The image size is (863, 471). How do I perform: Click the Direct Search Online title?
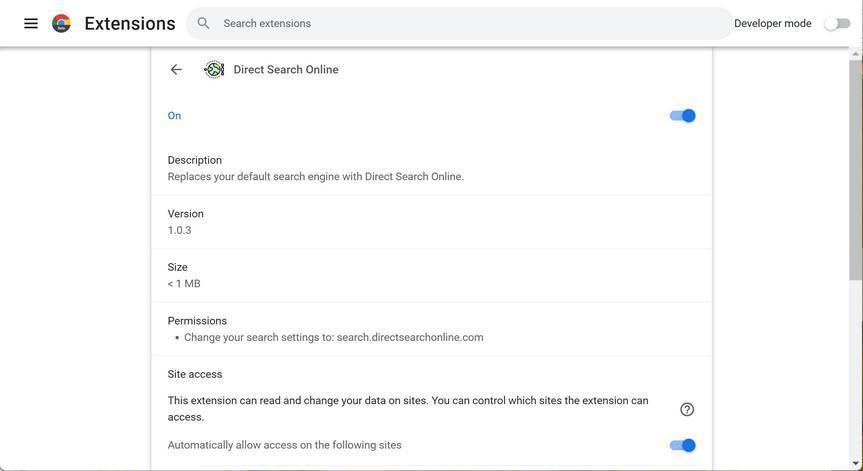[x=286, y=70]
